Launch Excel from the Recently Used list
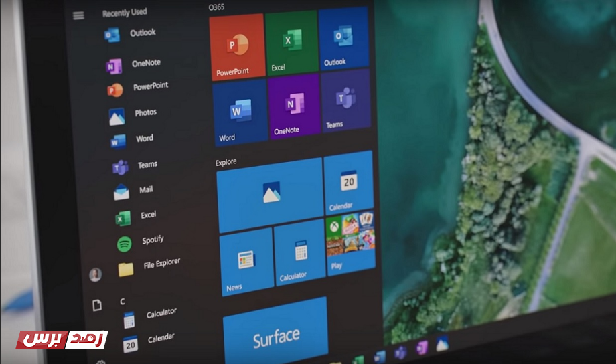Screen dimensions: 616x364 tap(136, 217)
